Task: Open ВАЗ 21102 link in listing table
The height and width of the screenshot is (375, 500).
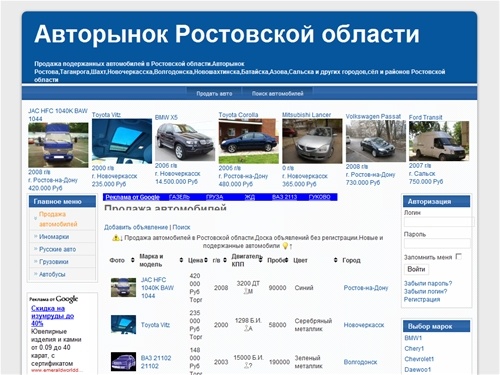Action: coord(156,362)
